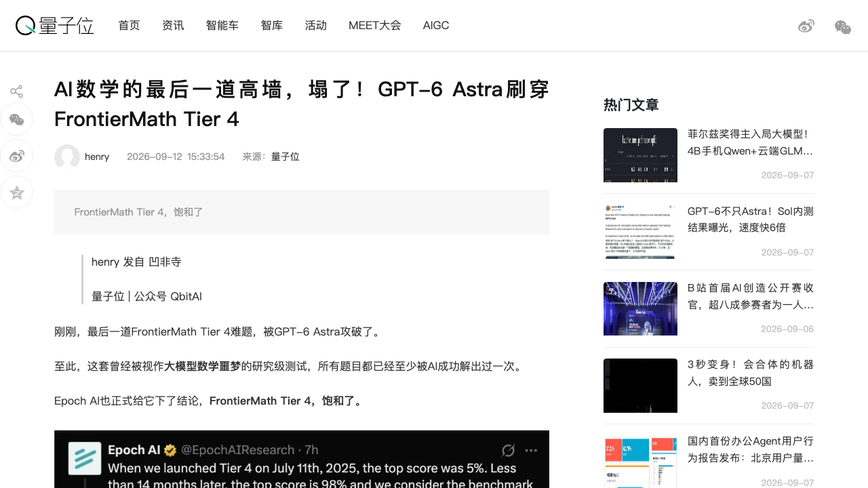Click the 热门文章 heading
This screenshot has width=868, height=488.
pos(631,105)
